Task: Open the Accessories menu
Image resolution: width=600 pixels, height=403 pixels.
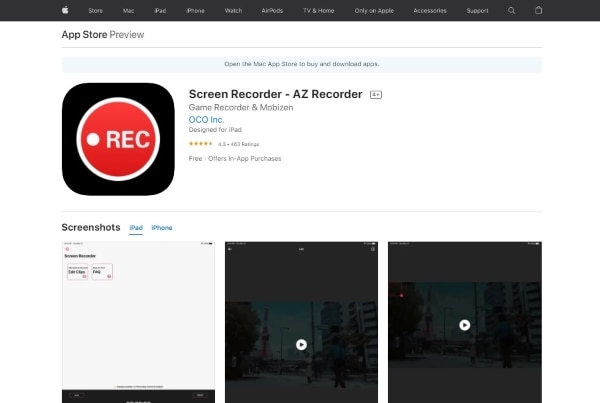Action: pos(430,11)
